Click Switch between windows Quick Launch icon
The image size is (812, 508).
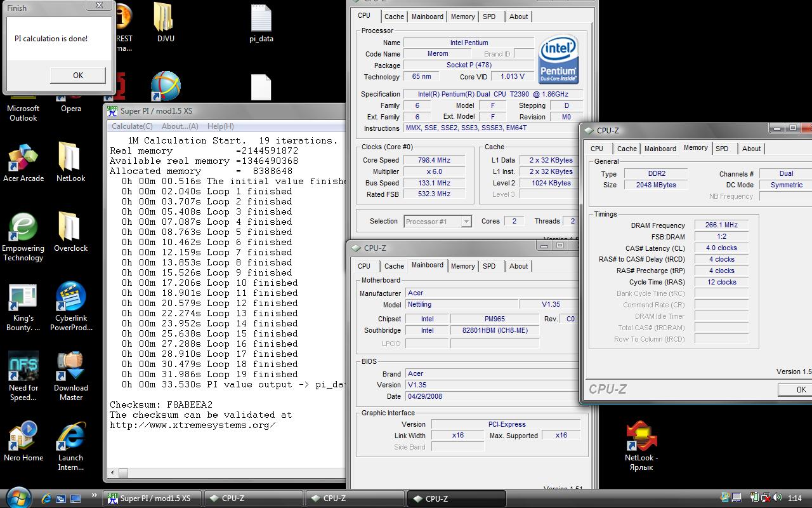pyautogui.click(x=61, y=498)
